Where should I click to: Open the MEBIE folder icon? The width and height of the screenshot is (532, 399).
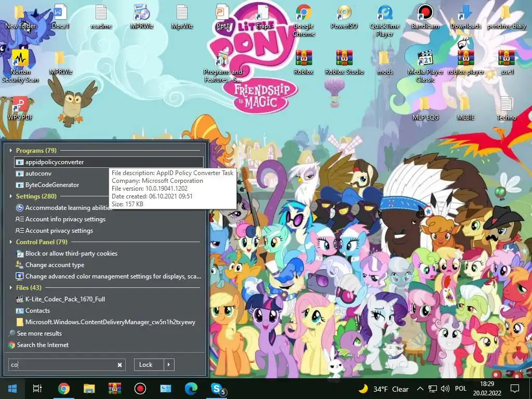(x=465, y=109)
